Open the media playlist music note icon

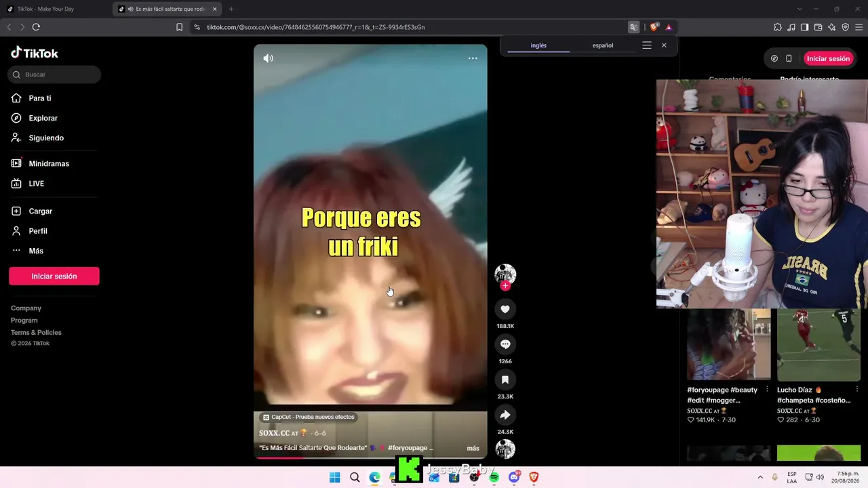pos(791,27)
